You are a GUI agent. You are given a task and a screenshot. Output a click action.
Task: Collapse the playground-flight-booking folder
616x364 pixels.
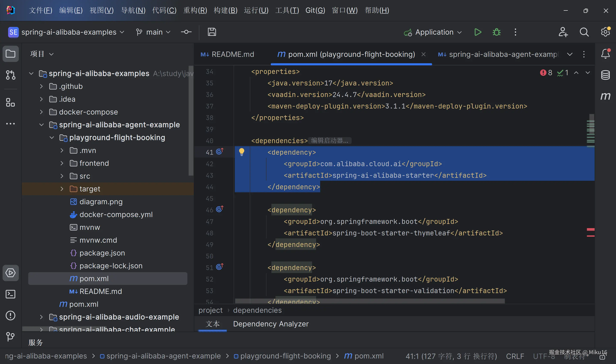[x=52, y=138]
